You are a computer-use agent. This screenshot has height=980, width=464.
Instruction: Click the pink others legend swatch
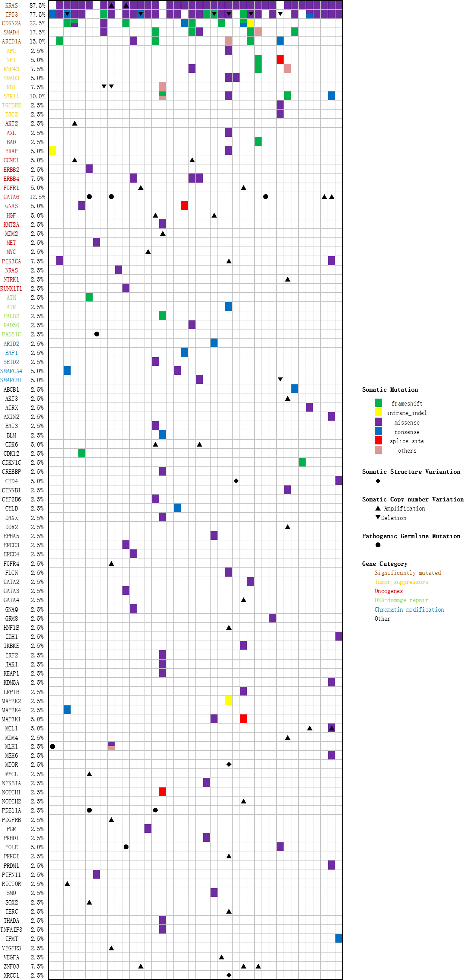[378, 450]
